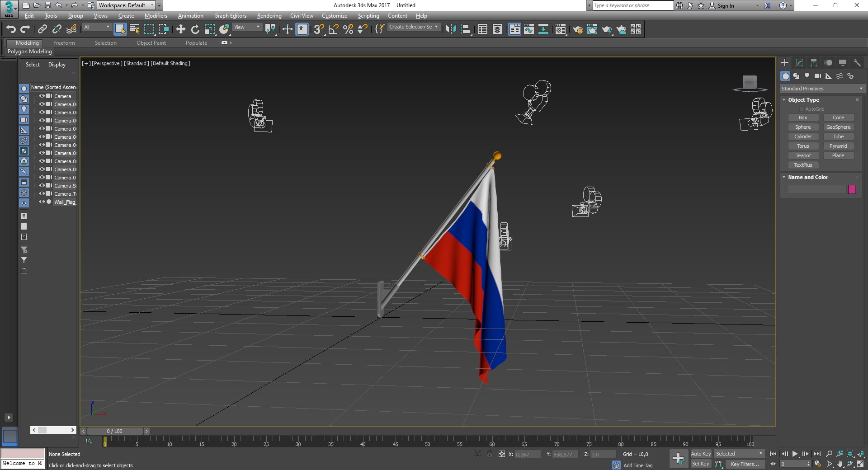Screen dimensions: 868x470
Task: Toggle the 3D Snaps button
Action: tap(319, 29)
